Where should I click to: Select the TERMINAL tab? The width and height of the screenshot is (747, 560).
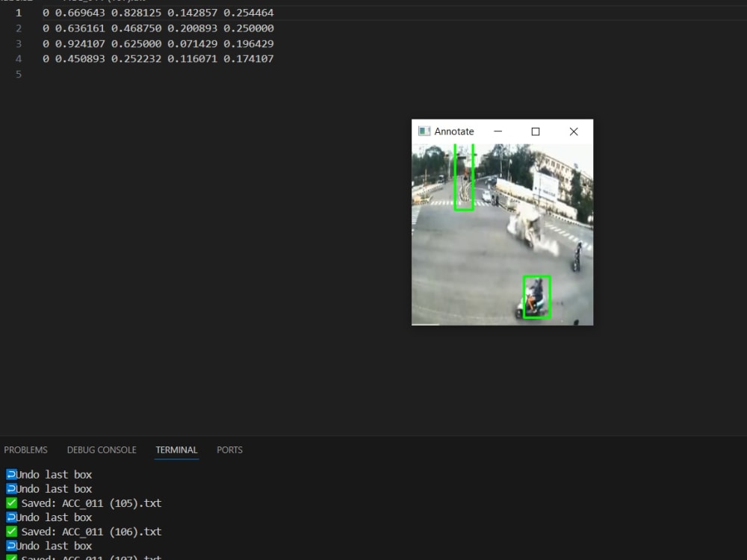click(x=176, y=450)
